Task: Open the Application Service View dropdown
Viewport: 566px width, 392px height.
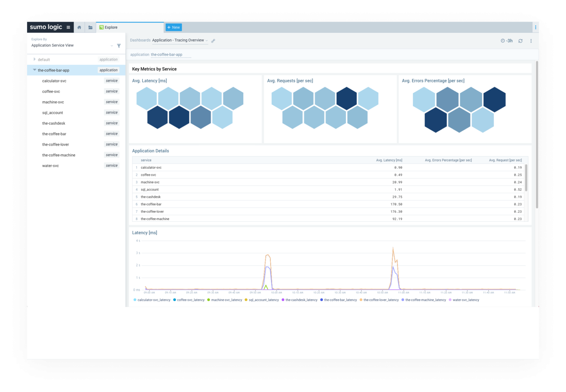Action: (112, 46)
